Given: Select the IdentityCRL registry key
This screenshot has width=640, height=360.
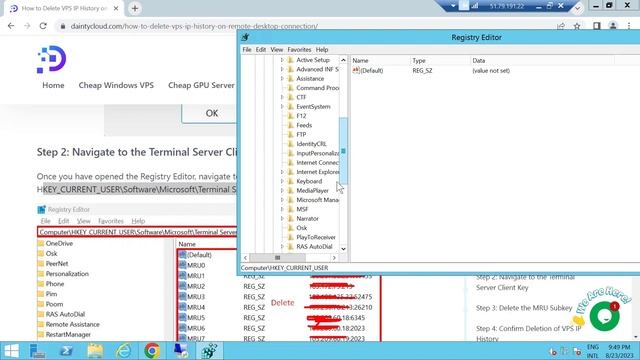Looking at the screenshot, I should tap(311, 144).
